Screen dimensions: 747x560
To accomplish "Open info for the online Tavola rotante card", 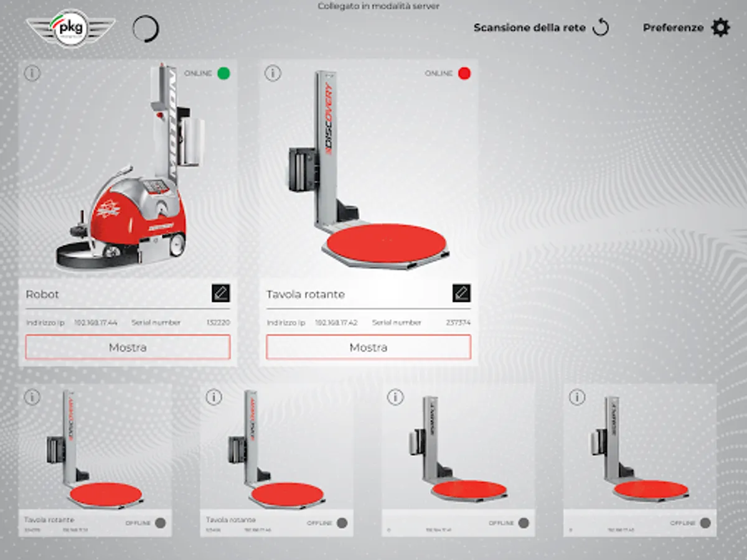I will (x=273, y=73).
